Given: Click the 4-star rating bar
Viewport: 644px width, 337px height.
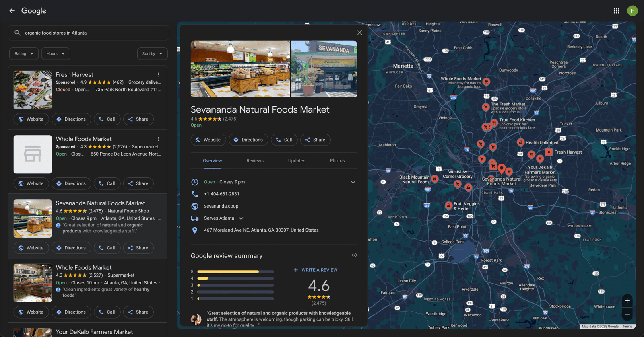Looking at the screenshot, I should [235, 278].
